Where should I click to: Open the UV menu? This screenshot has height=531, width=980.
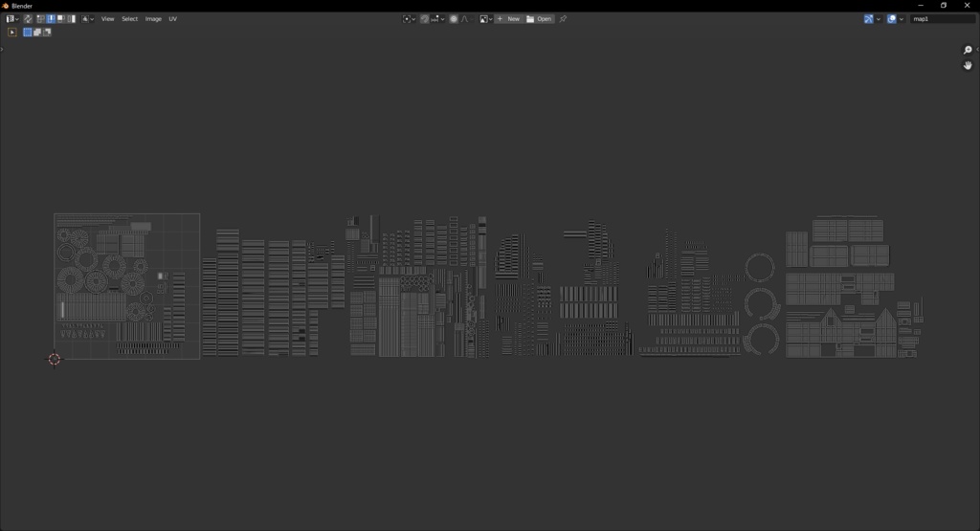(x=172, y=19)
